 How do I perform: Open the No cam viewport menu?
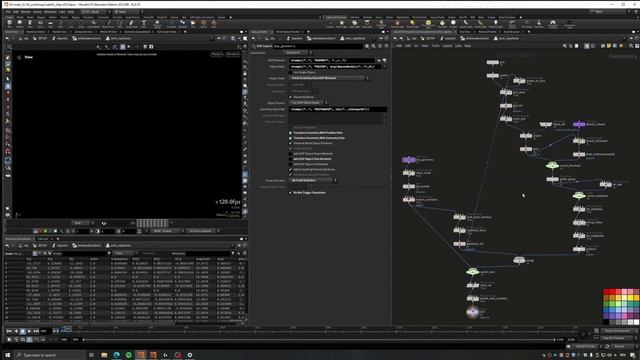(x=233, y=54)
